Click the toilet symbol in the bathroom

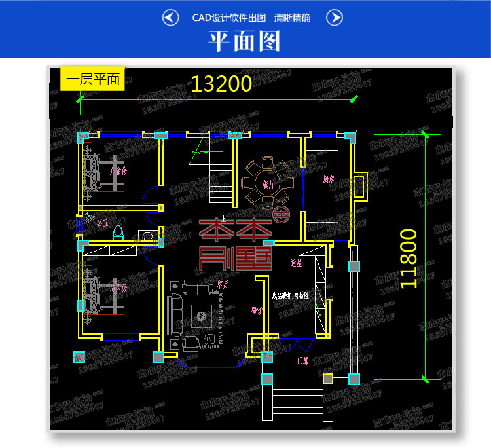118,232
